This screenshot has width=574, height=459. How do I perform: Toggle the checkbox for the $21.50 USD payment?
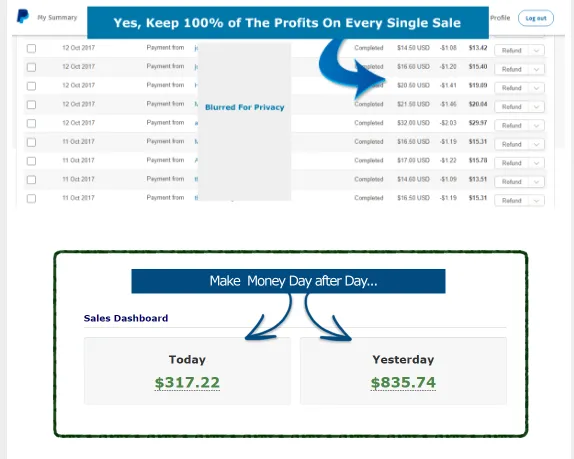click(x=31, y=105)
